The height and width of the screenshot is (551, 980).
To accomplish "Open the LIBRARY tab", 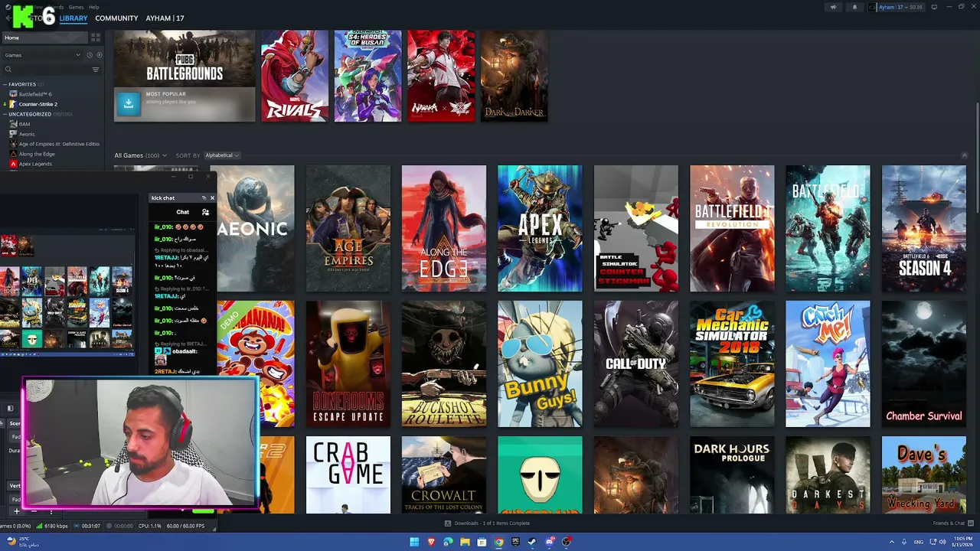I will tap(73, 18).
